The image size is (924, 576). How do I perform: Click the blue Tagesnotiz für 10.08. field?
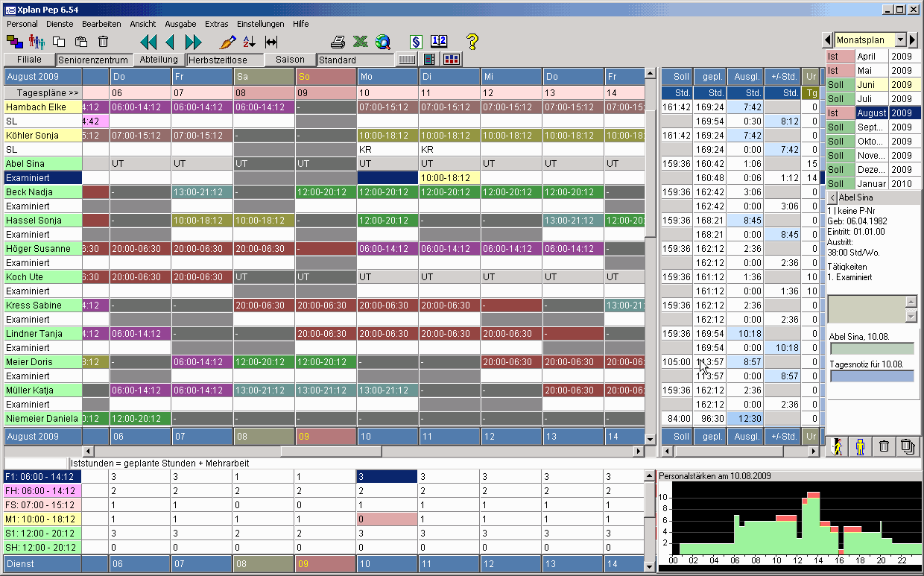click(872, 376)
